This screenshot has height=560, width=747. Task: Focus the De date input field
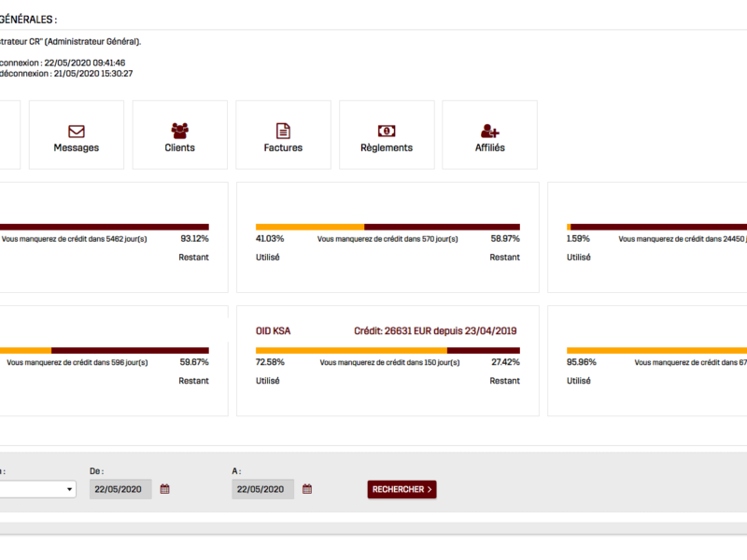[x=120, y=489]
